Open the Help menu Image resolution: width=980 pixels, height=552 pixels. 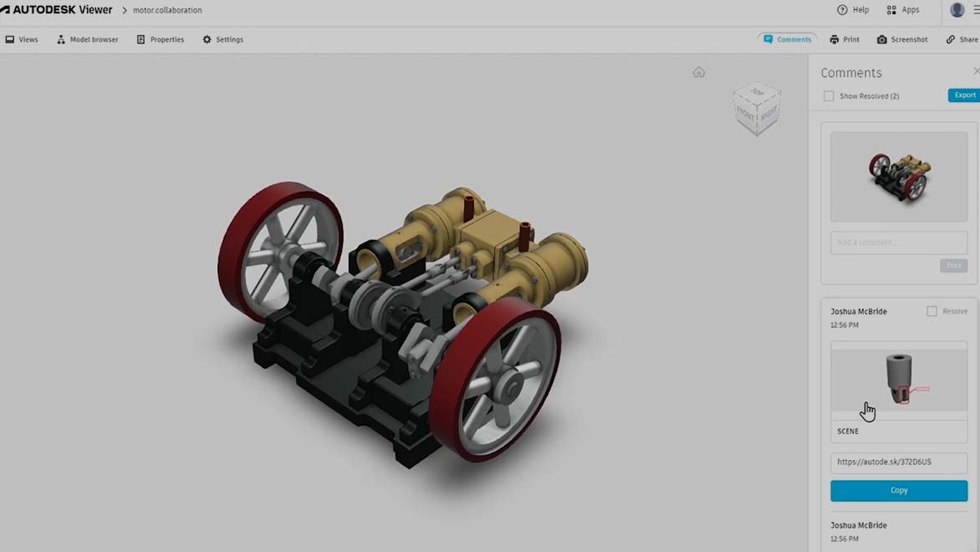(x=852, y=9)
